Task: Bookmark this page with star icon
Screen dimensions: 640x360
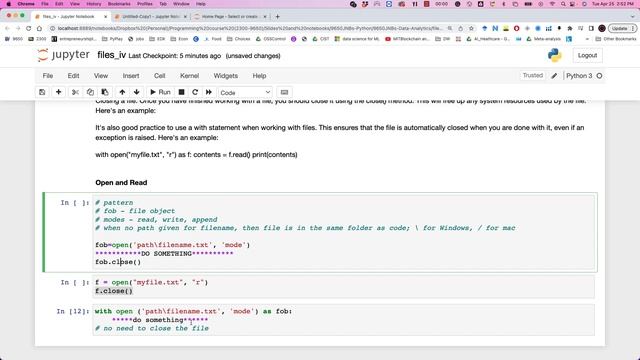Action: point(471,29)
